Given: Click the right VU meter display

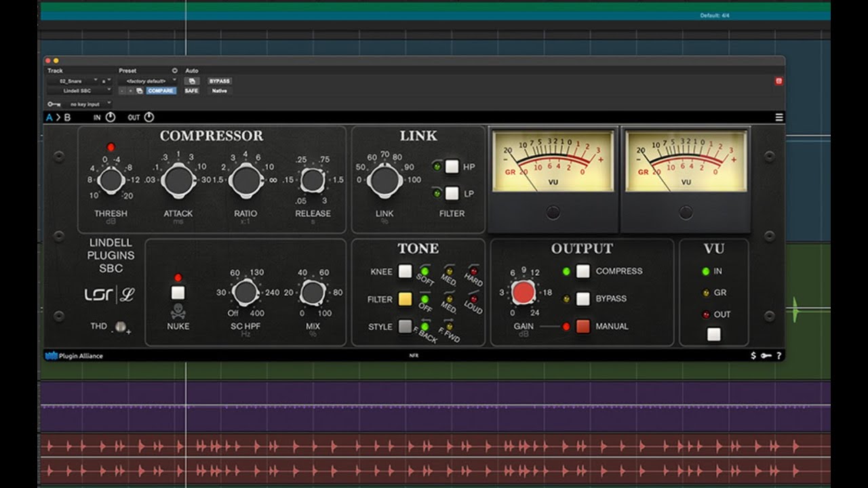Looking at the screenshot, I should coord(686,161).
